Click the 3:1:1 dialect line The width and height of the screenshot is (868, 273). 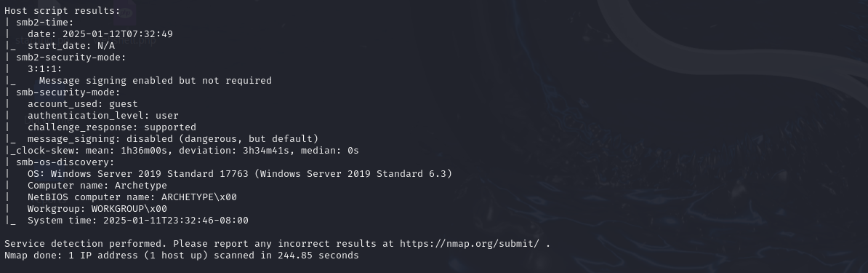click(x=45, y=69)
